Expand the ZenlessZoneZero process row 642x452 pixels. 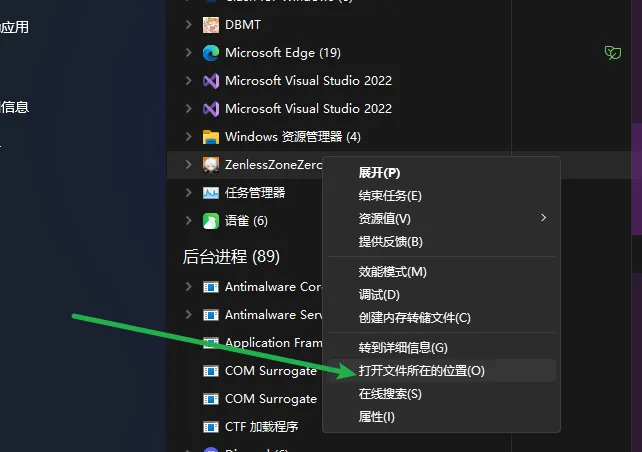tap(188, 164)
